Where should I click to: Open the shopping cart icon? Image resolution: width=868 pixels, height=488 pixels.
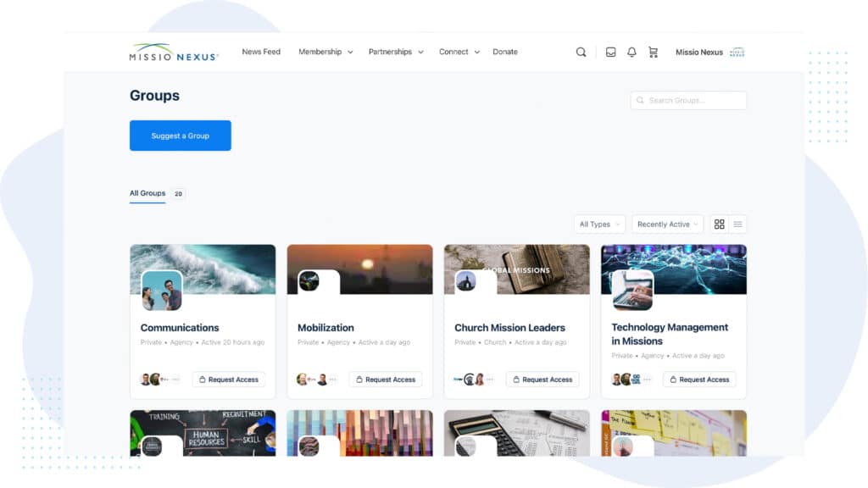click(653, 53)
